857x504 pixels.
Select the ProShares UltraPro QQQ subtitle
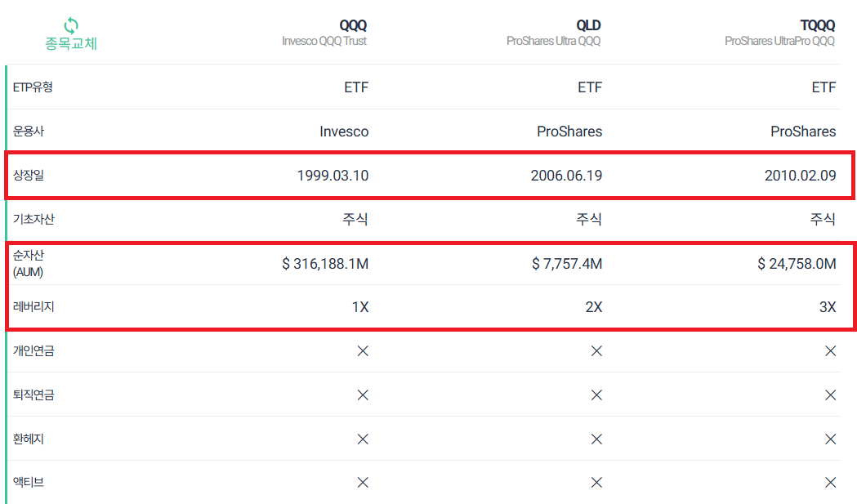pyautogui.click(x=779, y=41)
